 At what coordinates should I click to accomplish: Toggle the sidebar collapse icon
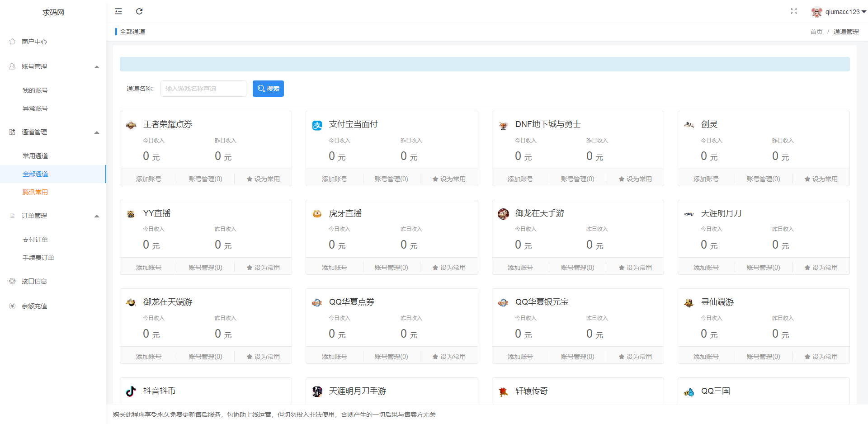pyautogui.click(x=118, y=11)
